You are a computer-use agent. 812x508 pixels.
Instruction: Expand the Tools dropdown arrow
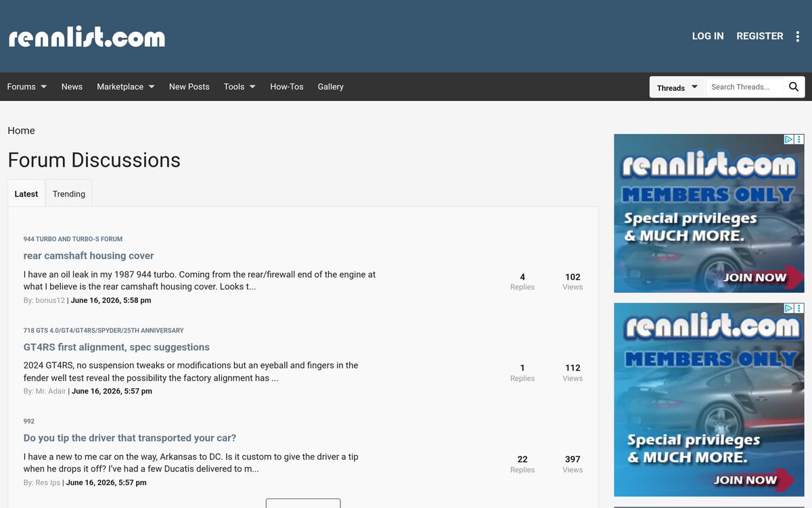[252, 87]
